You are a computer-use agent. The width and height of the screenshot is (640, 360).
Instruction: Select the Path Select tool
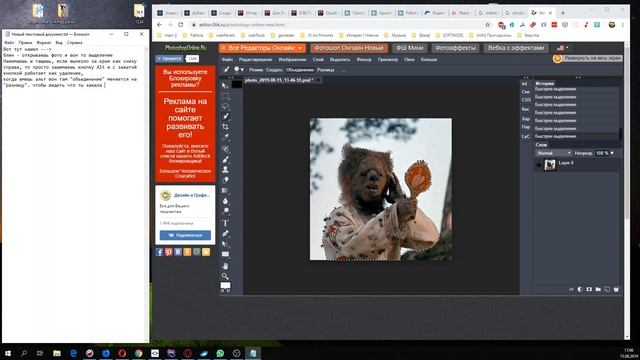(225, 244)
